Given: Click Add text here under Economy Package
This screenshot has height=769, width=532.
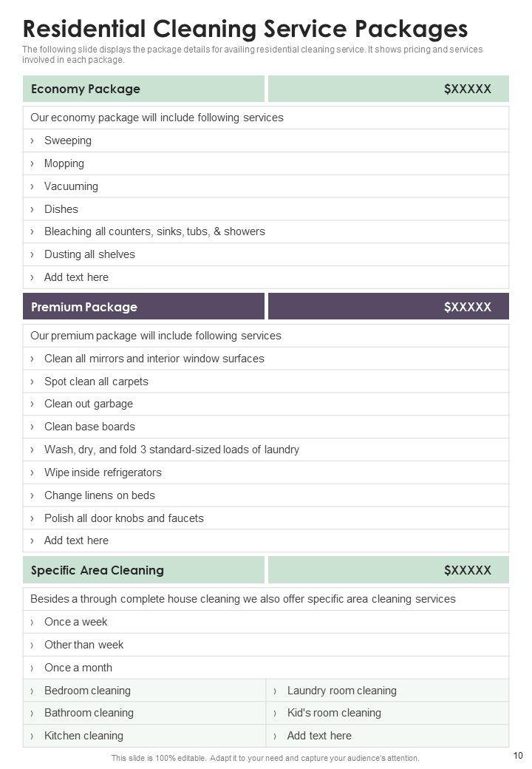Looking at the screenshot, I should point(76,277).
